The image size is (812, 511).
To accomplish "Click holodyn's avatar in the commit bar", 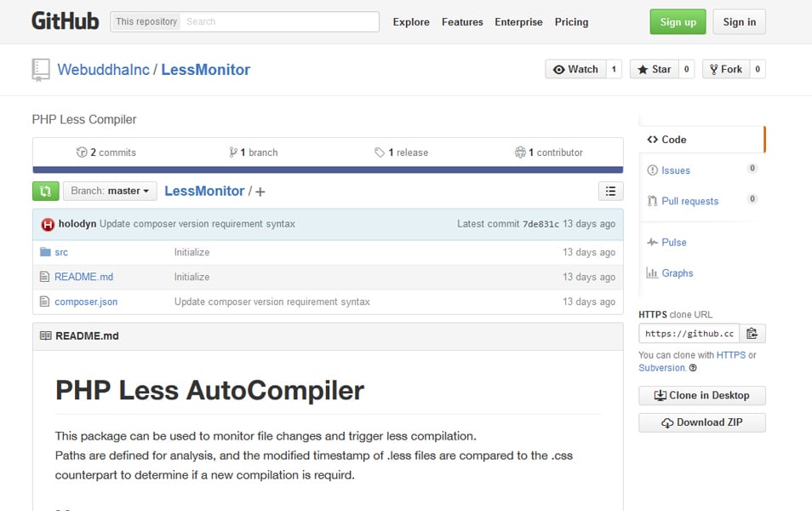I will coord(49,223).
